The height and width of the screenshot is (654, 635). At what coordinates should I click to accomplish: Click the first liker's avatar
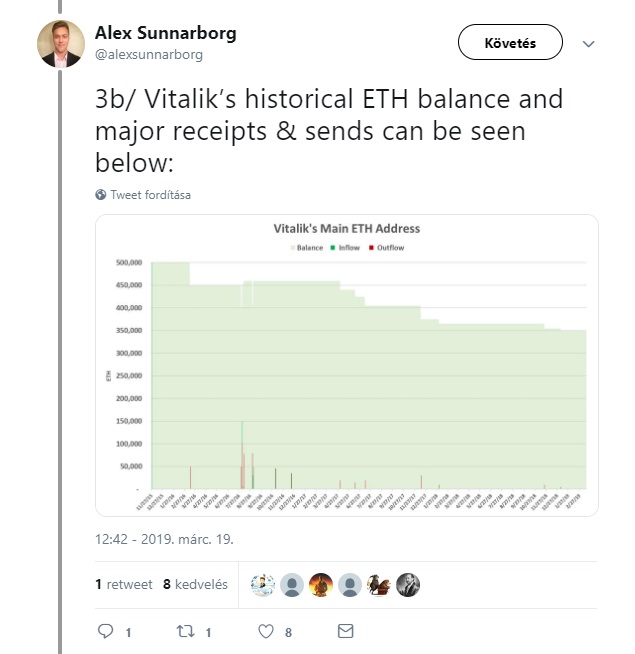[263, 585]
